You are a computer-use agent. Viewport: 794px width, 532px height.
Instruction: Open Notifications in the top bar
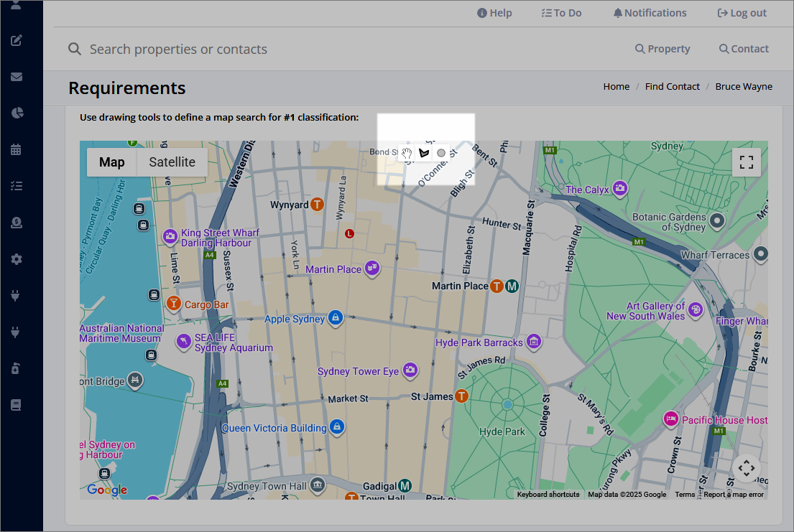650,13
